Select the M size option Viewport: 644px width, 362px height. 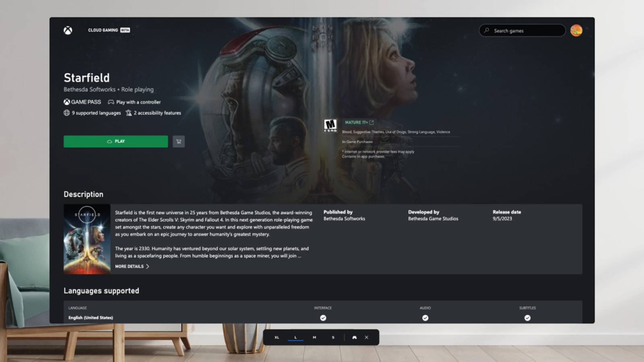(315, 337)
